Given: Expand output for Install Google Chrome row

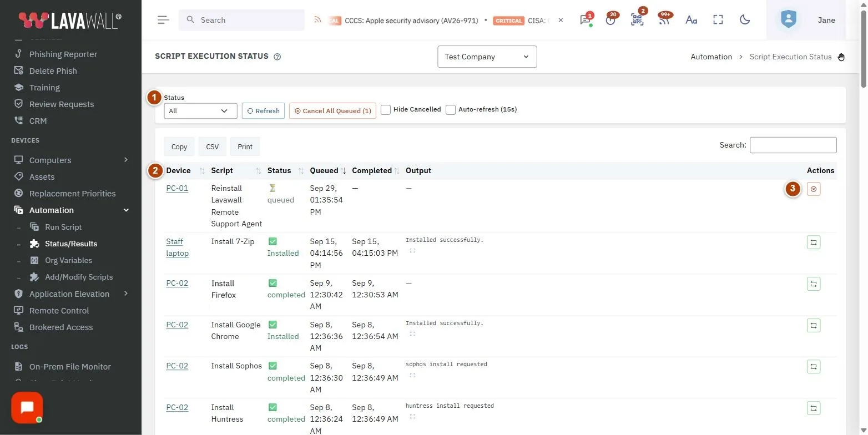Looking at the screenshot, I should [x=412, y=334].
